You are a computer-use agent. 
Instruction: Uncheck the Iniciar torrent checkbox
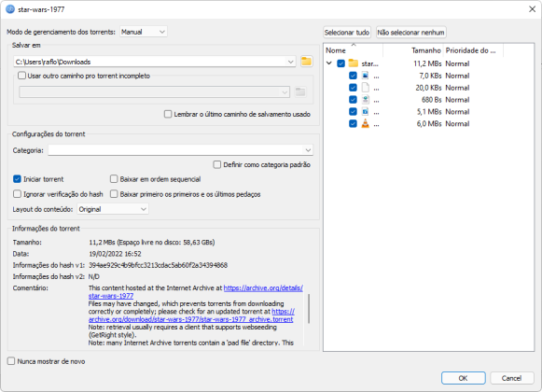pyautogui.click(x=17, y=179)
